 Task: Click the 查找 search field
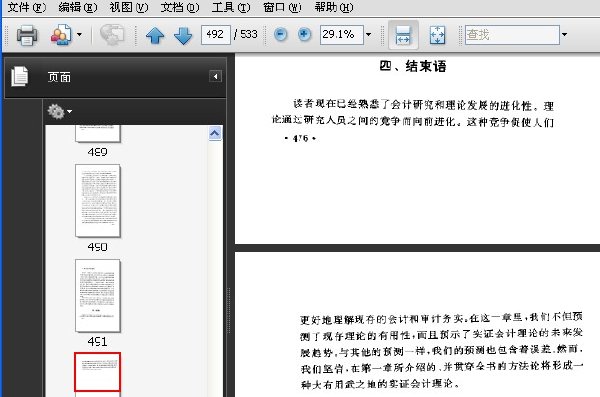coord(512,35)
